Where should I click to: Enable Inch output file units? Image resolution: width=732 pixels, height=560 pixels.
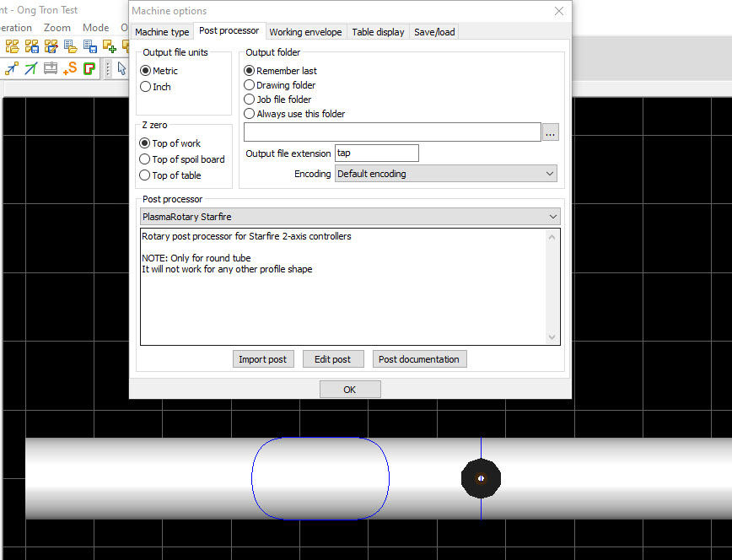point(146,86)
